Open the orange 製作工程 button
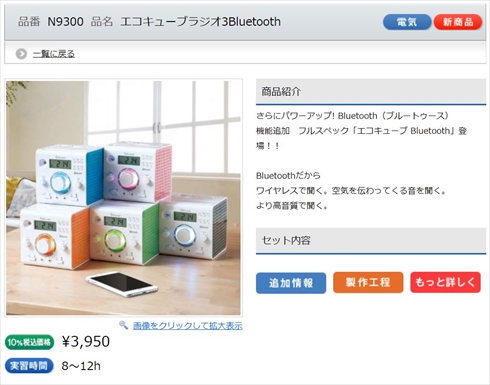This screenshot has width=490, height=385. point(368,283)
